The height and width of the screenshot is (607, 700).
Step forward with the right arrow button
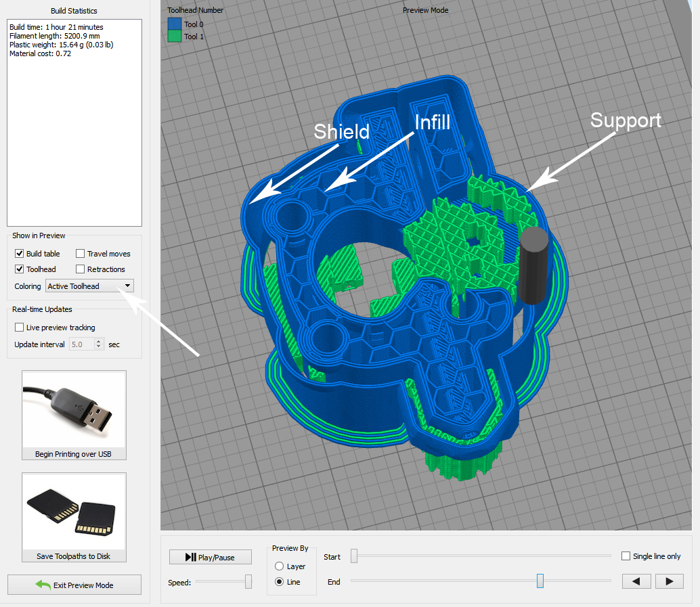pos(669,581)
